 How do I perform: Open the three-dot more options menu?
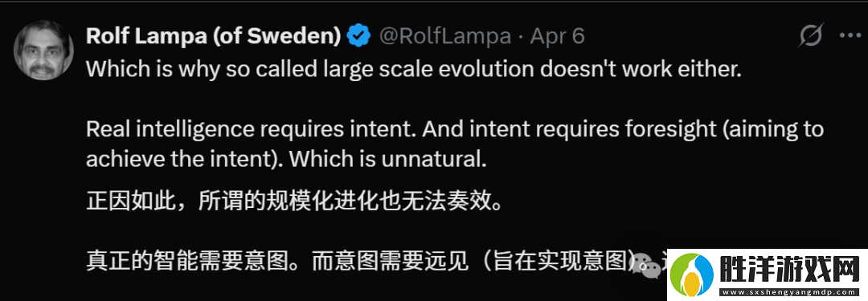(x=850, y=36)
